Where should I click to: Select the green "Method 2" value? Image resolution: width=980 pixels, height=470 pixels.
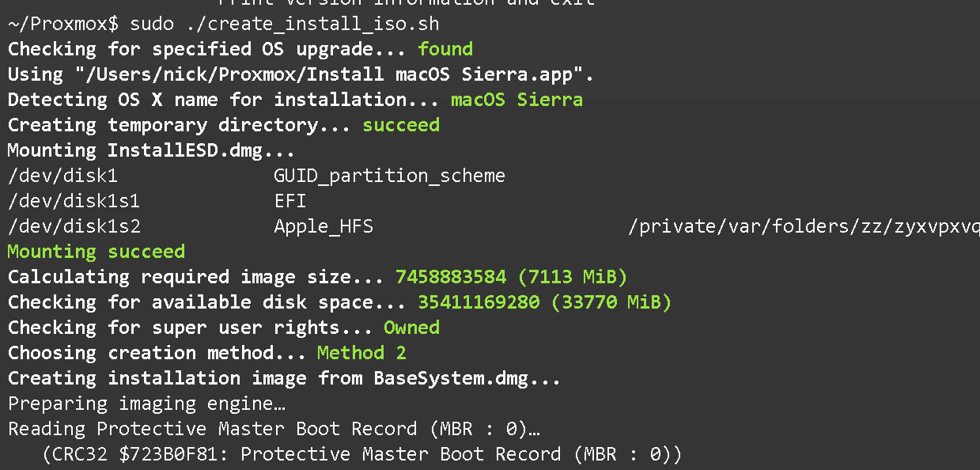pyautogui.click(x=361, y=353)
